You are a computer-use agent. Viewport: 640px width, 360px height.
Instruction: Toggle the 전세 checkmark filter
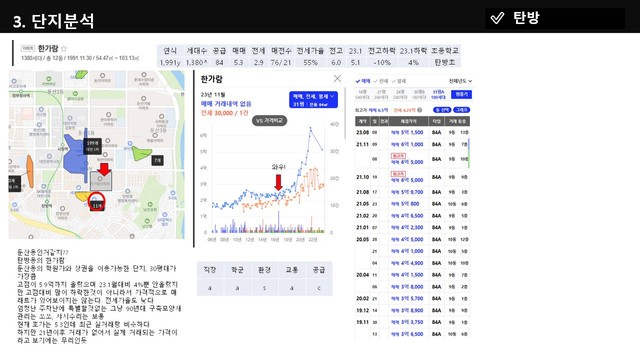pyautogui.click(x=381, y=81)
